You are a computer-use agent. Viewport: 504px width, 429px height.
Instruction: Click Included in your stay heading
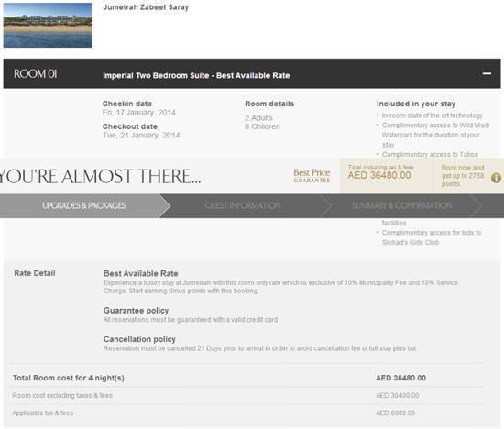coord(416,104)
